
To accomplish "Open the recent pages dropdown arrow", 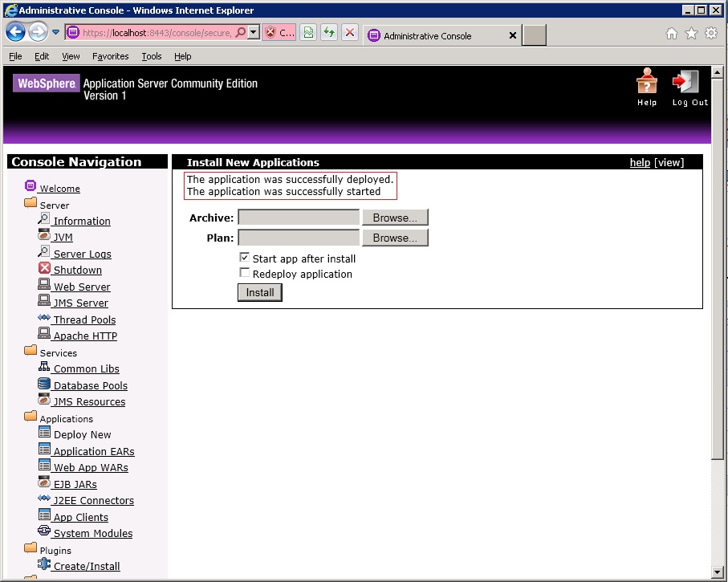I will point(55,32).
